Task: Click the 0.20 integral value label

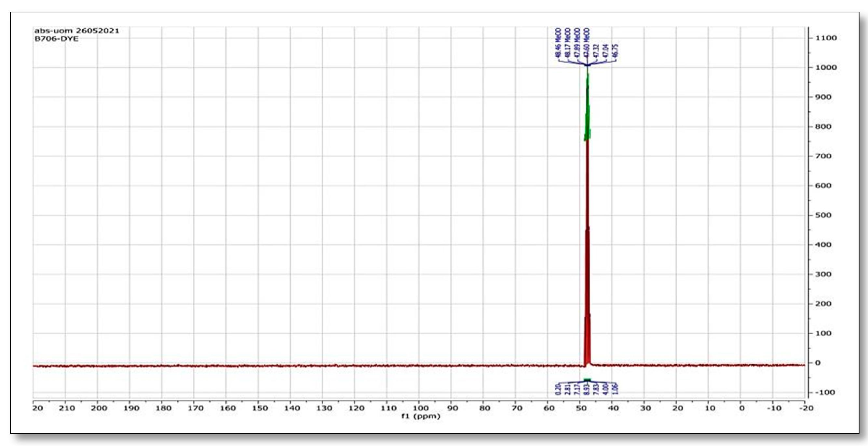Action: [x=558, y=389]
